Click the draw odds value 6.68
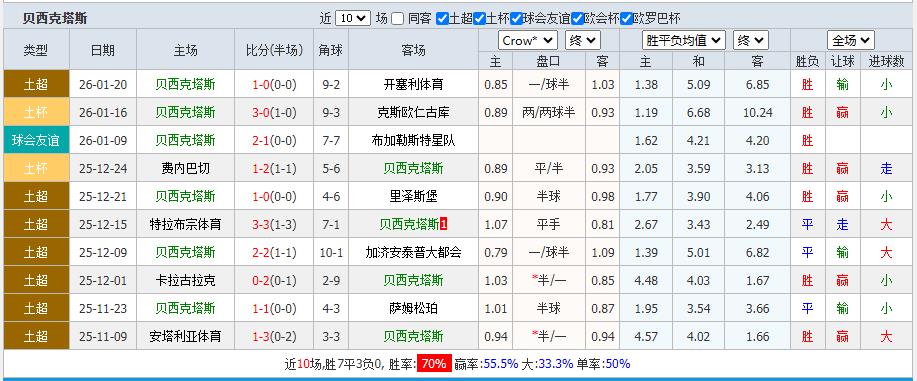The height and width of the screenshot is (381, 917). 699,112
